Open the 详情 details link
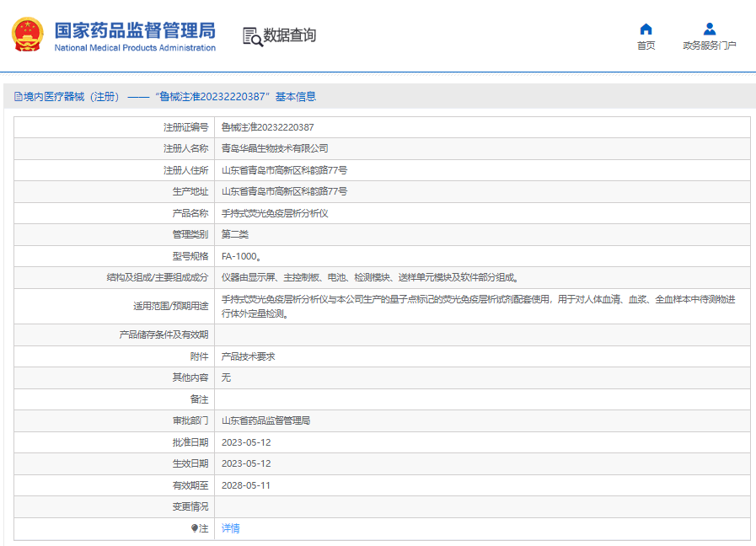The height and width of the screenshot is (546, 756). point(230,528)
